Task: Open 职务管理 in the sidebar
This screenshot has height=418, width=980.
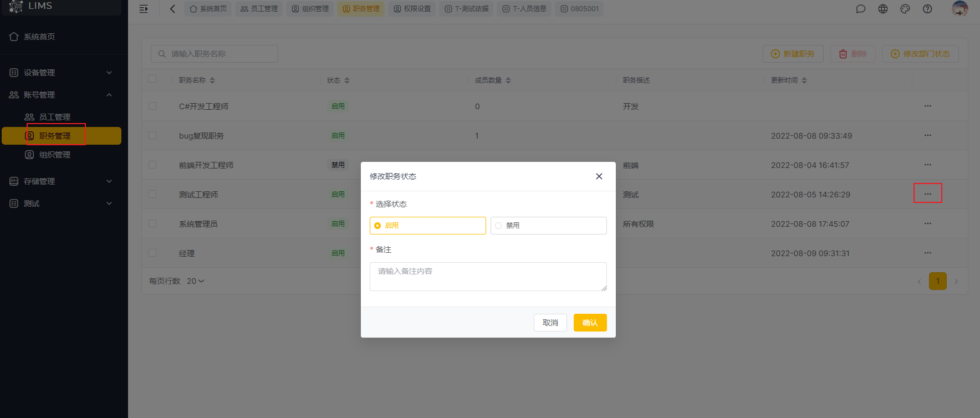Action: (x=62, y=136)
